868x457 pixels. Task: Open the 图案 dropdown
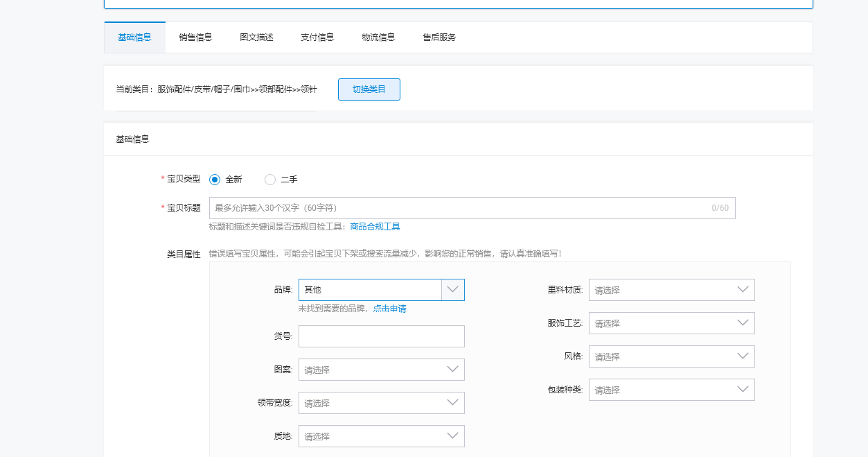click(381, 370)
